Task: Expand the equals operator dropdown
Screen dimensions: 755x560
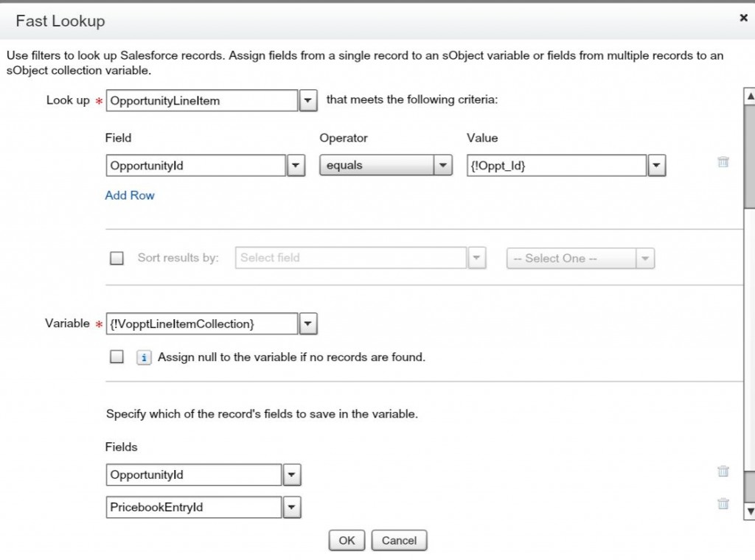Action: tap(442, 166)
